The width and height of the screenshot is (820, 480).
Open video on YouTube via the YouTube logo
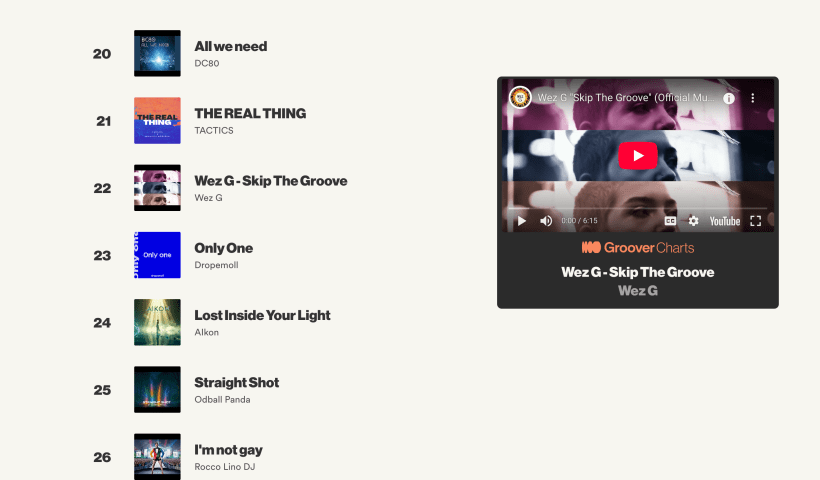tap(724, 221)
